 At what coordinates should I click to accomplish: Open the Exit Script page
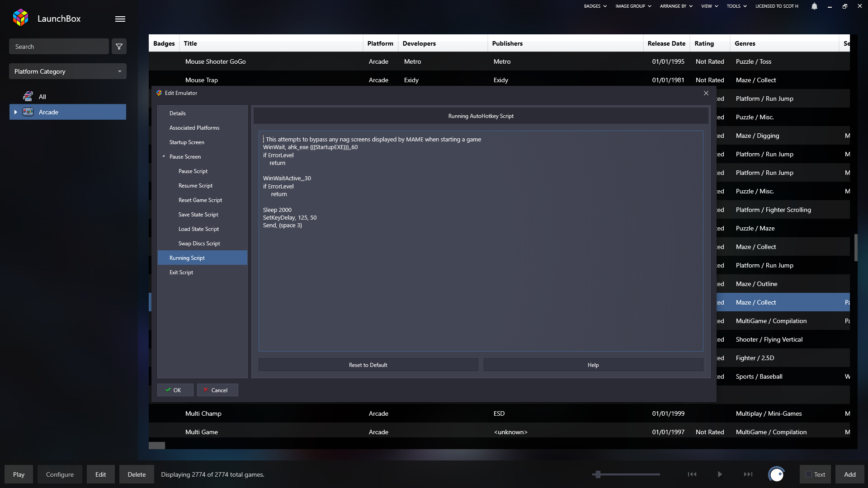pyautogui.click(x=203, y=272)
